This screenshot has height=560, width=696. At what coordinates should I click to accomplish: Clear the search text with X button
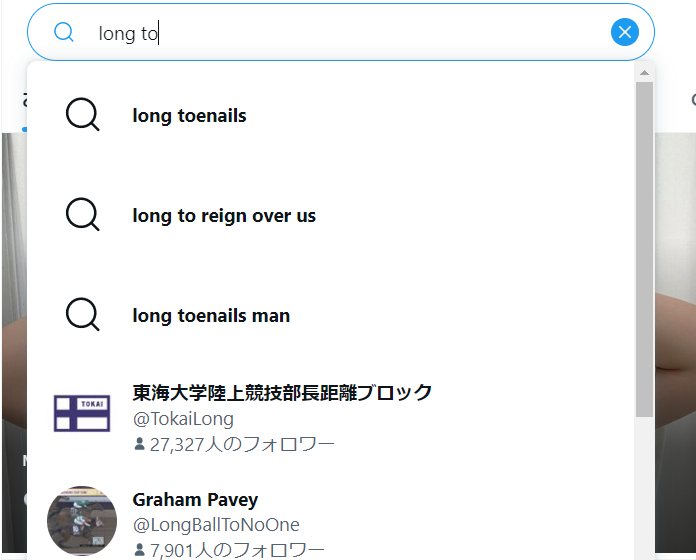[625, 32]
